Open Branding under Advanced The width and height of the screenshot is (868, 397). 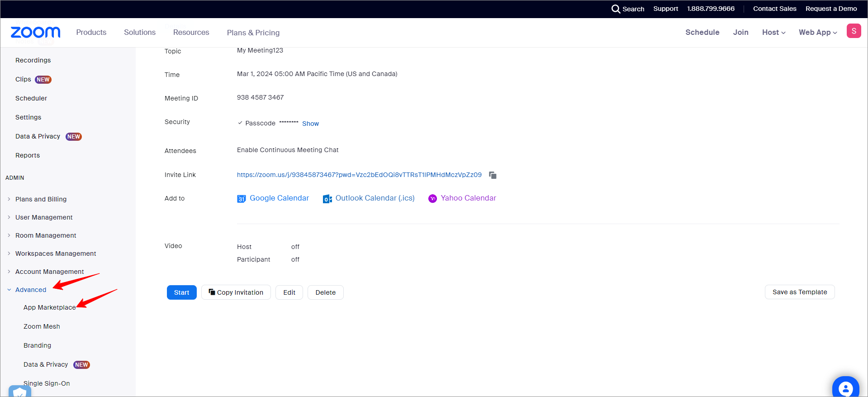(x=38, y=345)
